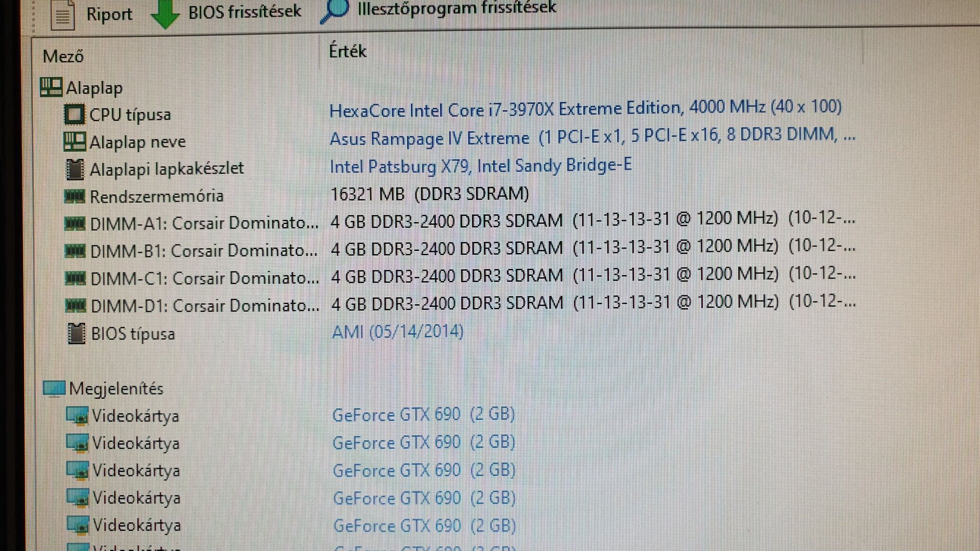The height and width of the screenshot is (551, 980).
Task: Open the HexaCore Intel Core i7-3970X link
Action: tap(585, 108)
